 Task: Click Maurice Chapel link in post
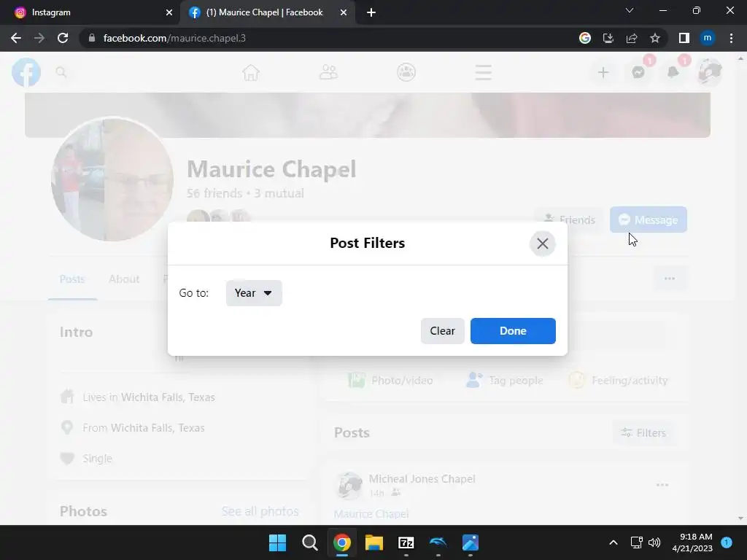371,514
